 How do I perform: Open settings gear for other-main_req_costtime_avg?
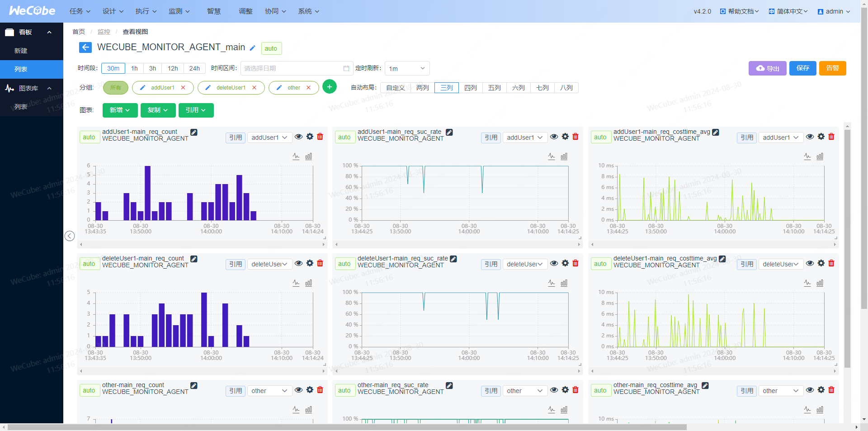pyautogui.click(x=821, y=390)
